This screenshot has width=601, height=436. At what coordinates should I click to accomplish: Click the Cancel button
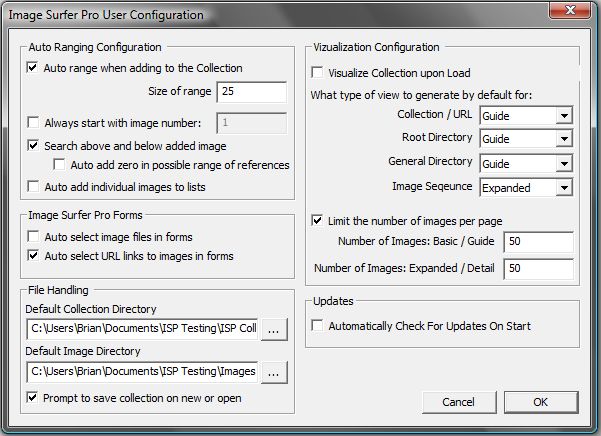tap(459, 402)
